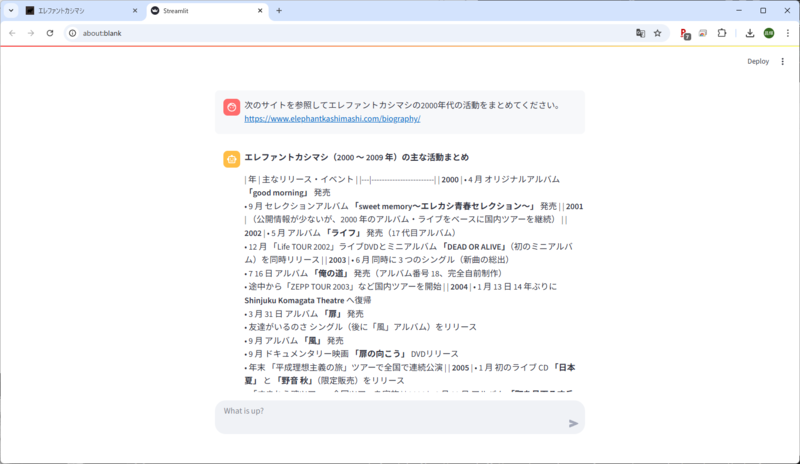Maximize the browser window
The image size is (800, 464).
pyautogui.click(x=763, y=10)
